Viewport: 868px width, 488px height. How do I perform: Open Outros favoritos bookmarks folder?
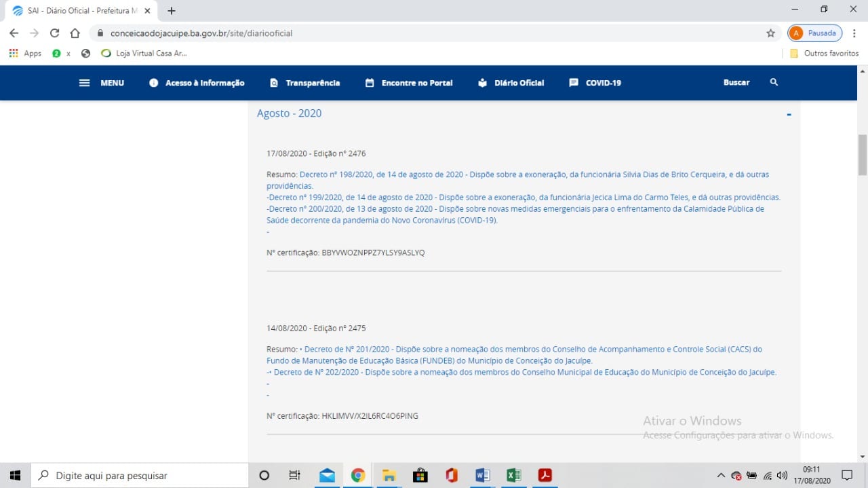coord(825,53)
